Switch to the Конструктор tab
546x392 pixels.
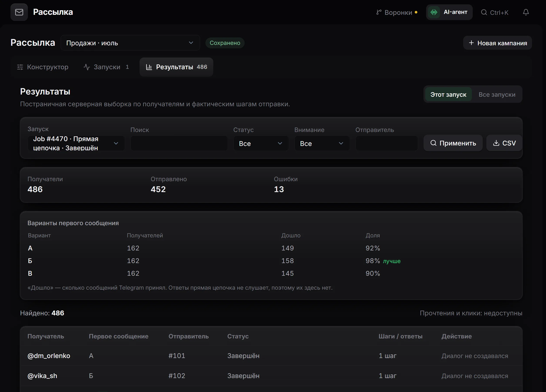43,67
